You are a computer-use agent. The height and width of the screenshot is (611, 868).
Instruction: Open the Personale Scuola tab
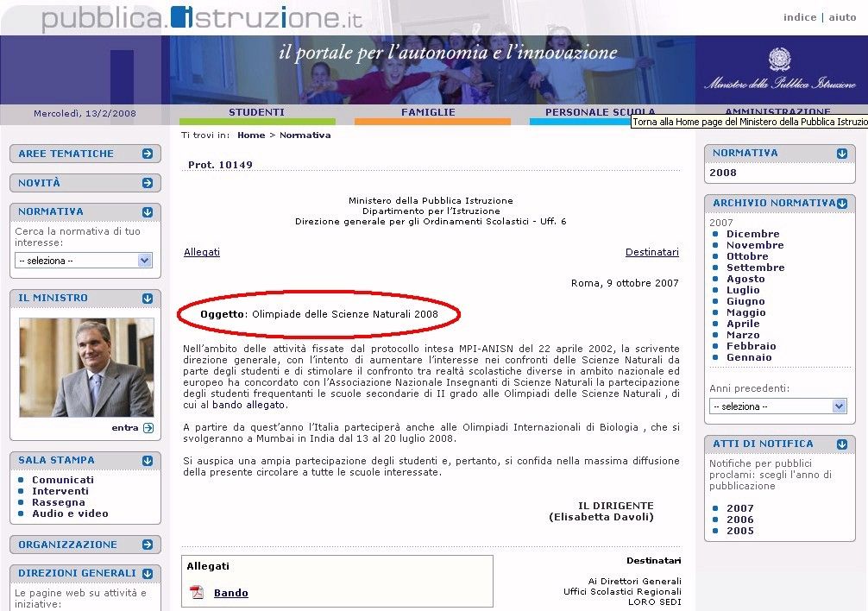coord(600,112)
